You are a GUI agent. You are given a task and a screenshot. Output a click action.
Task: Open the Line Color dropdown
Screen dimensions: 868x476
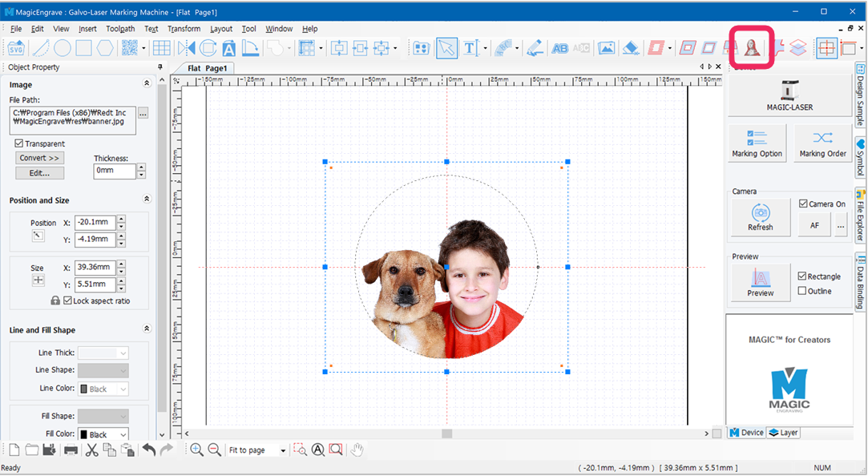(x=103, y=389)
